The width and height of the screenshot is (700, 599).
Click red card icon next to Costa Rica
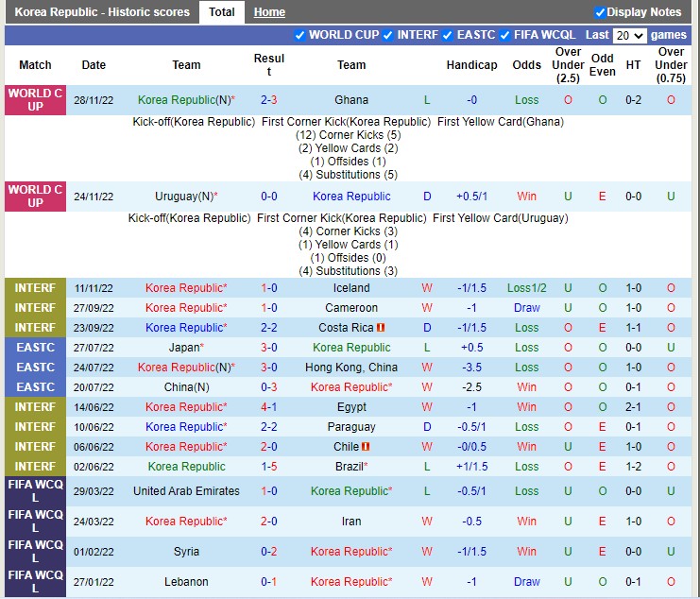[381, 328]
